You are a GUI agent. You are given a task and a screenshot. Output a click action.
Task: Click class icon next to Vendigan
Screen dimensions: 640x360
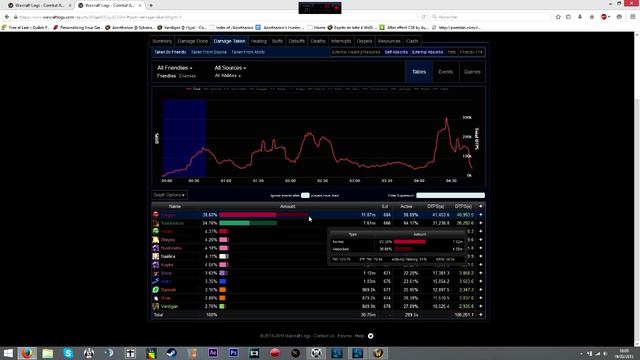pyautogui.click(x=156, y=306)
